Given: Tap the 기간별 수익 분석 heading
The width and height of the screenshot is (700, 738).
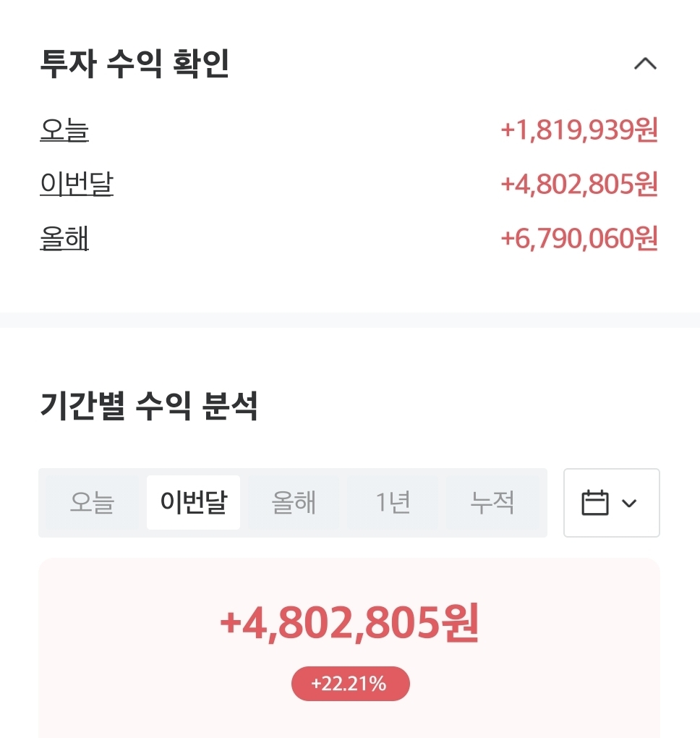Looking at the screenshot, I should [149, 407].
